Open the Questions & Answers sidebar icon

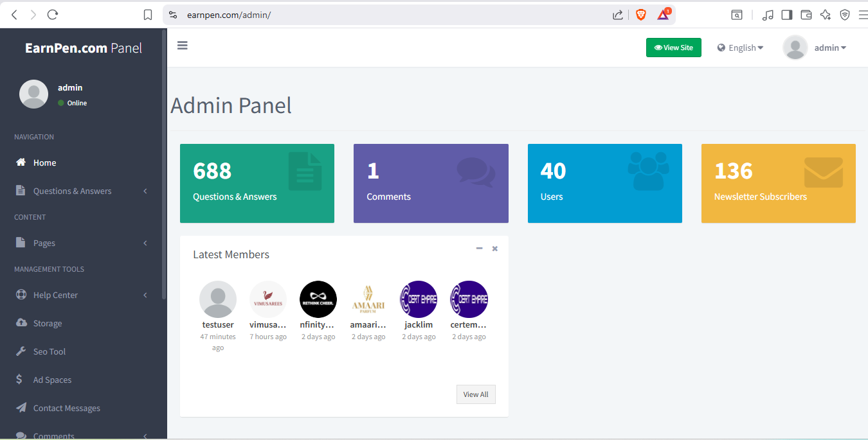pos(20,191)
